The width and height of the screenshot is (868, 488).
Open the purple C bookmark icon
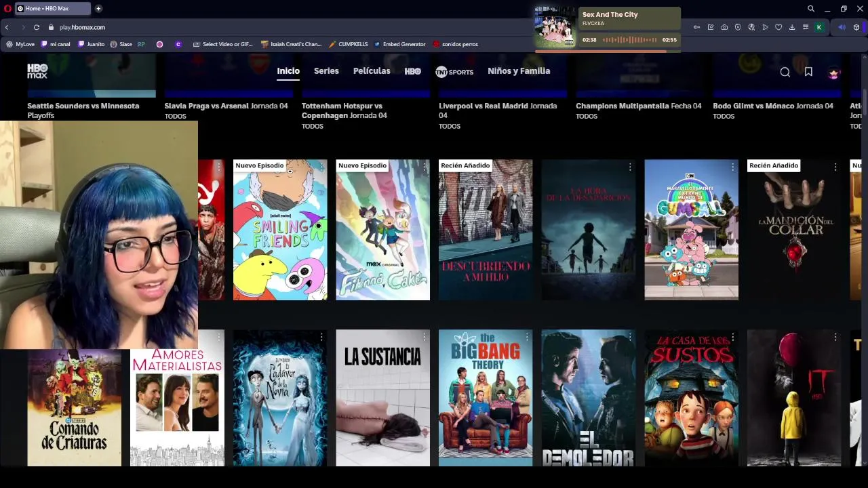[x=178, y=44]
